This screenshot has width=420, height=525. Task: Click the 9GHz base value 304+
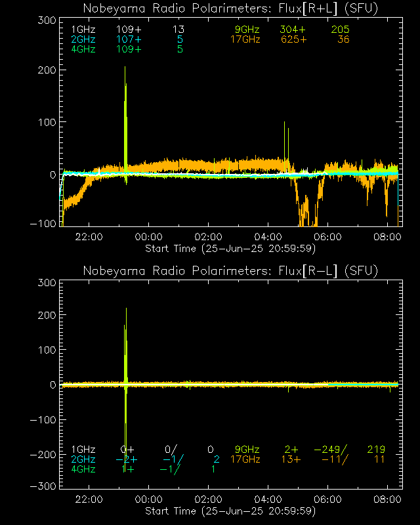coord(293,30)
